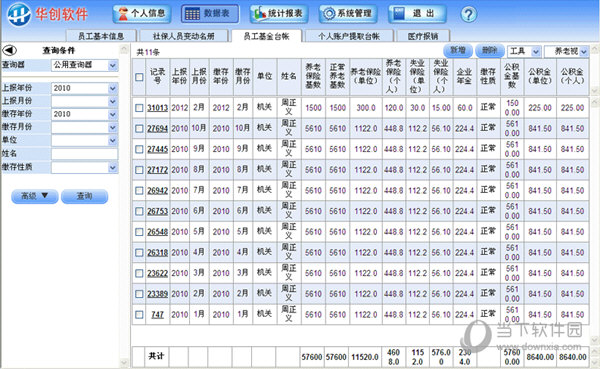Screen dimensions: 600x369
Task: Open the 查询器 dropdown
Action: click(x=112, y=65)
